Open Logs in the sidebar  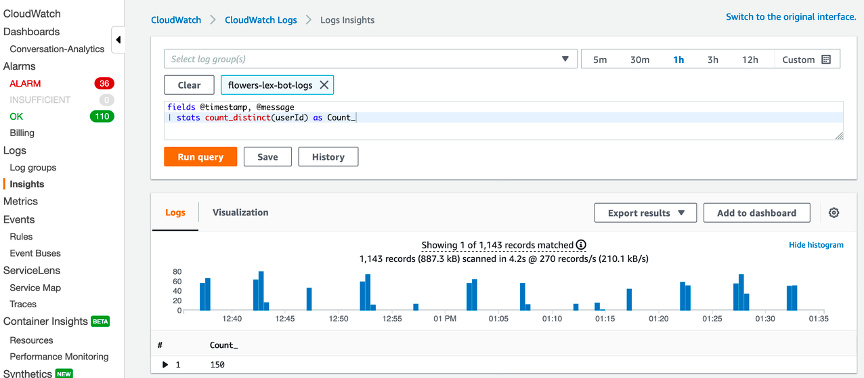pyautogui.click(x=15, y=150)
